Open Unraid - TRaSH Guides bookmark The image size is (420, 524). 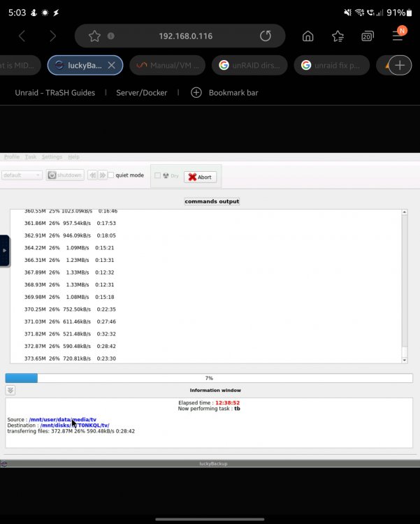pyautogui.click(x=55, y=92)
